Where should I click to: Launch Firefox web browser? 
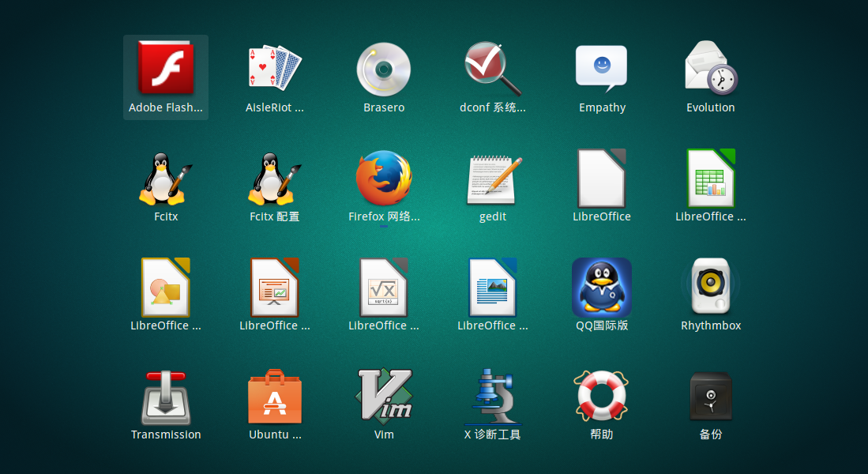[384, 178]
